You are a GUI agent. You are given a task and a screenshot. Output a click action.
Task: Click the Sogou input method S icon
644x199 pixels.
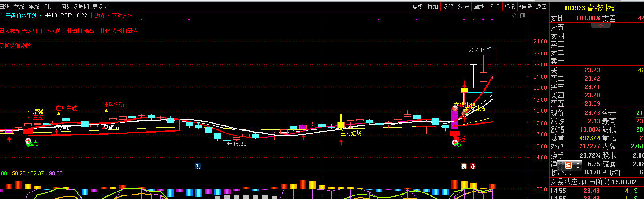tap(568, 166)
